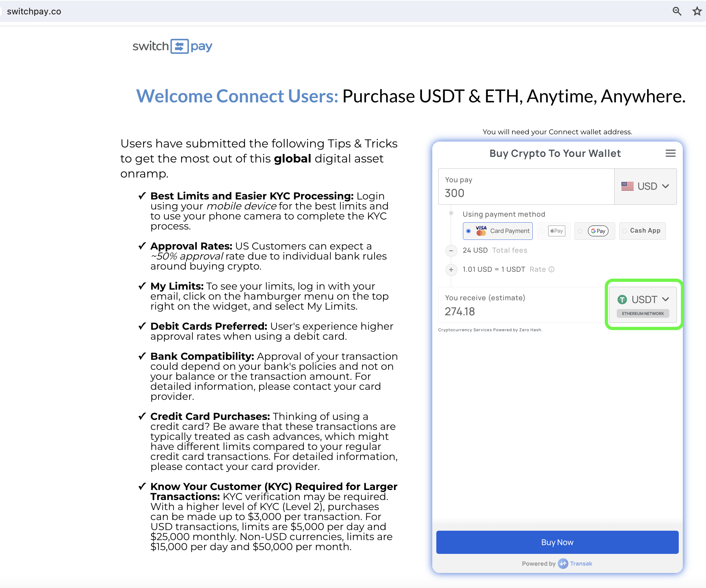The height and width of the screenshot is (588, 706).
Task: Click the You pay amount field
Action: pos(526,187)
